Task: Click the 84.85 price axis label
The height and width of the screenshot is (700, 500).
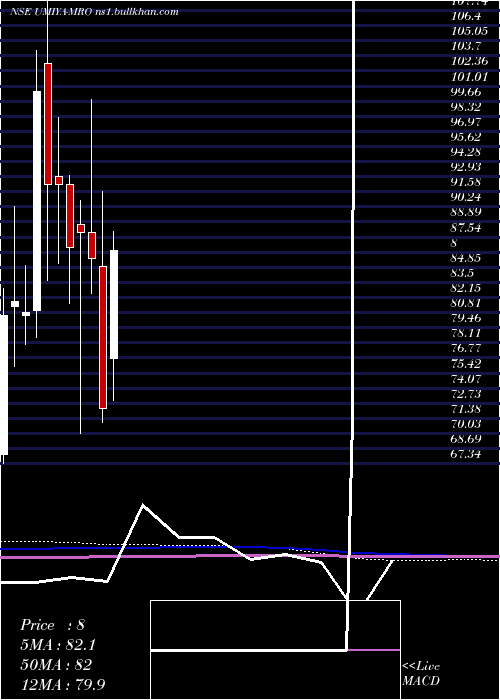Action: (x=467, y=258)
